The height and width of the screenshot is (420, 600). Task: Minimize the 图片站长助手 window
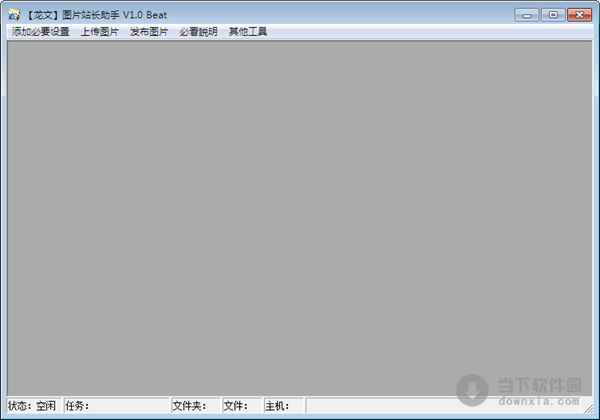527,15
